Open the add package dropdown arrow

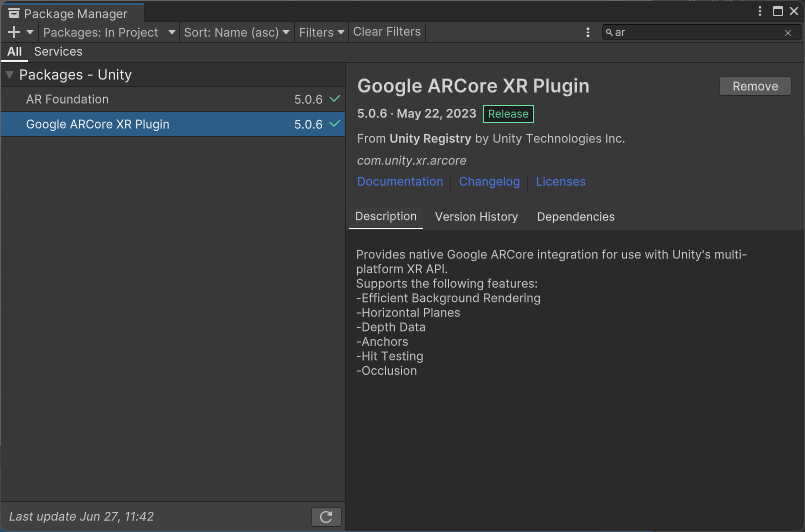coord(30,32)
